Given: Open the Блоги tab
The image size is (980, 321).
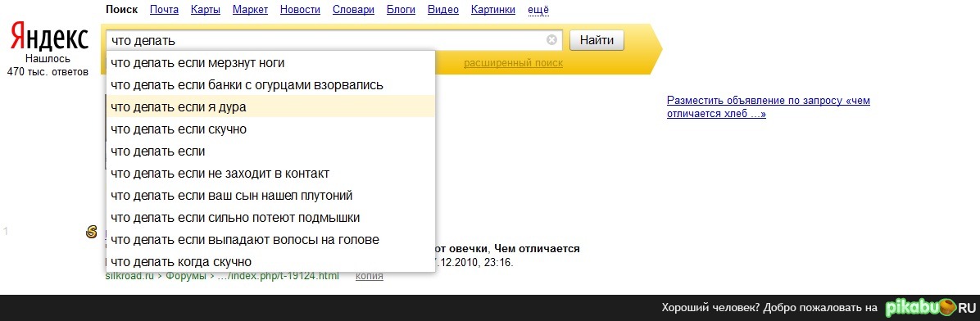Looking at the screenshot, I should 402,9.
